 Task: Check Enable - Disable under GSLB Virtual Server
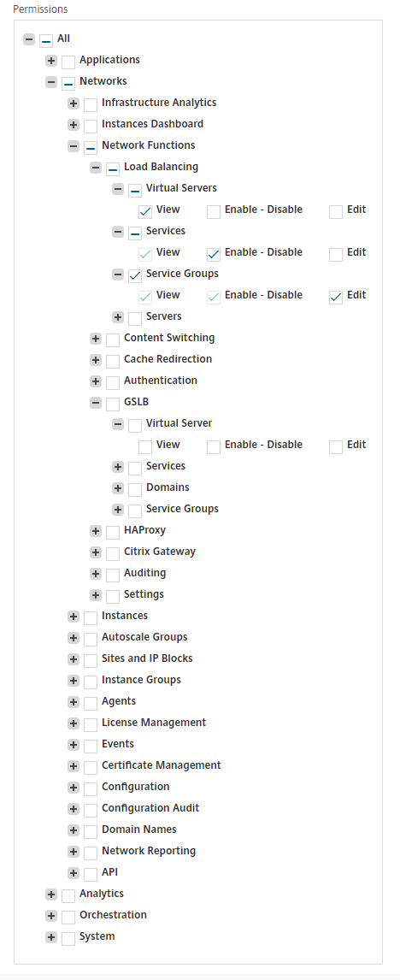click(214, 447)
